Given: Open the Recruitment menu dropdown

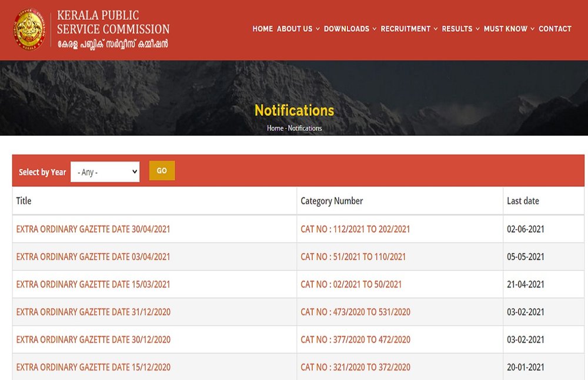Looking at the screenshot, I should pyautogui.click(x=409, y=29).
